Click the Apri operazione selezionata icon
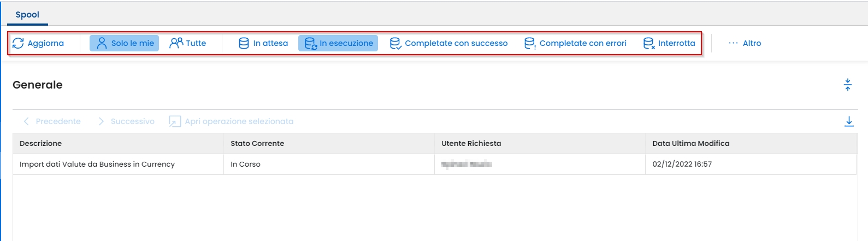 (175, 121)
